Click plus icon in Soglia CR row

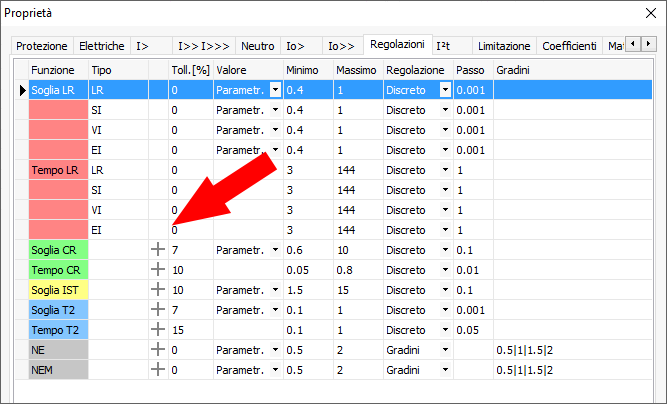(x=157, y=249)
